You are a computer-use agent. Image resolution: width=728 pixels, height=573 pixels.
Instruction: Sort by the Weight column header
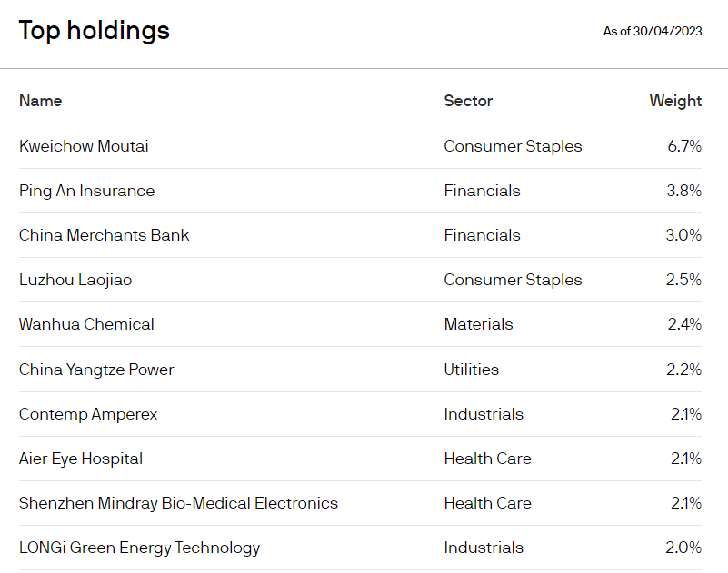pos(675,101)
